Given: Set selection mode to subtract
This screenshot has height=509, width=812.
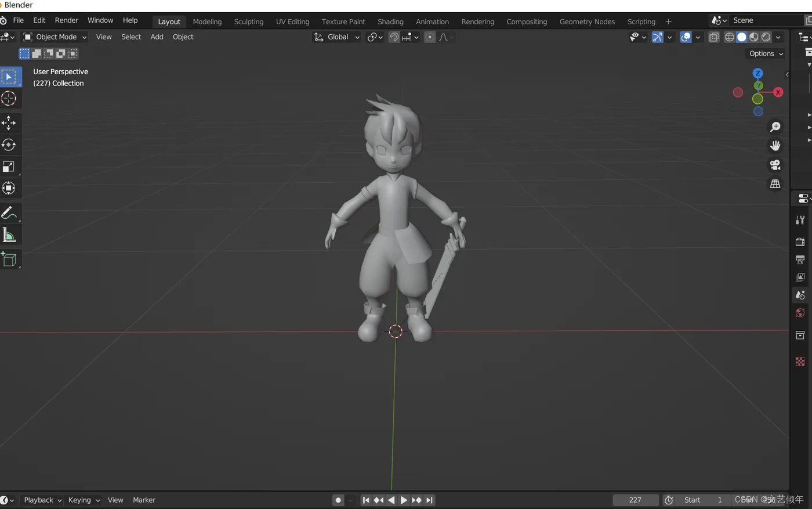Looking at the screenshot, I should point(49,53).
